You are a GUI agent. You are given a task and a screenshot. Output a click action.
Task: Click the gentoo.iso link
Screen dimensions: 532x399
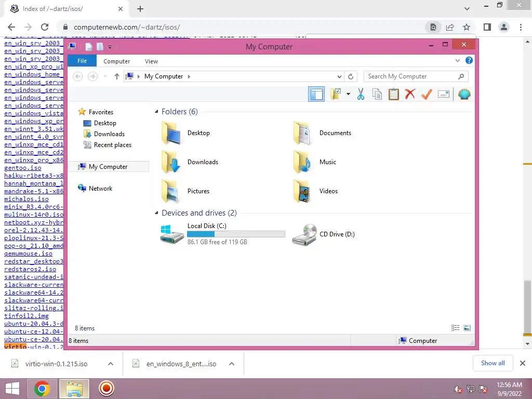coord(23,168)
